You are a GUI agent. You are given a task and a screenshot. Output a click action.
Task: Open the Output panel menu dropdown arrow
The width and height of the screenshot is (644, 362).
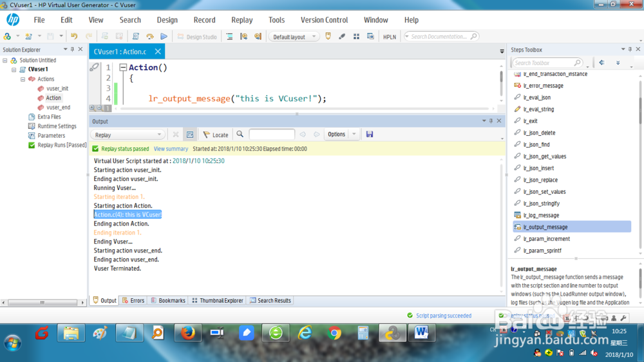pos(484,121)
